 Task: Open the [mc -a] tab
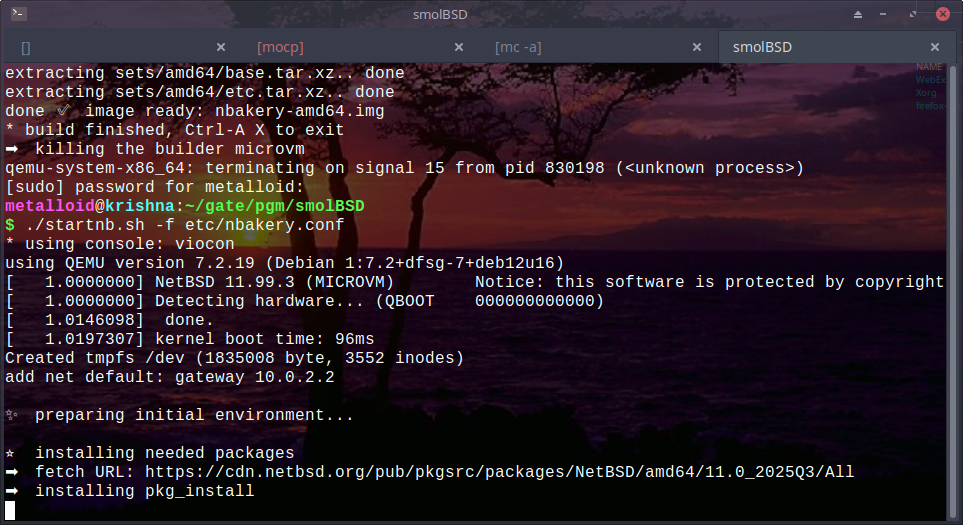[x=518, y=47]
